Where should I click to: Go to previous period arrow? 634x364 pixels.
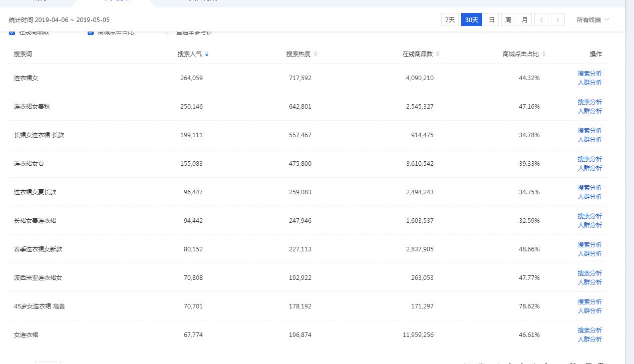541,20
